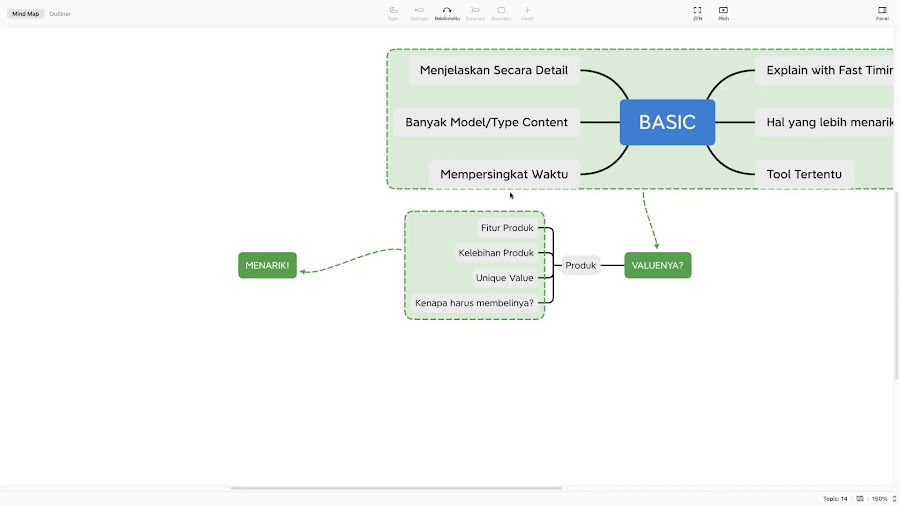The width and height of the screenshot is (900, 506).
Task: Select Menjelaskan Secara Detail topic
Action: click(x=494, y=70)
